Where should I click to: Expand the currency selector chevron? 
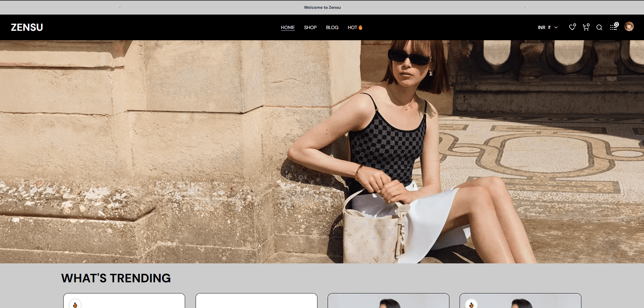[x=557, y=27]
